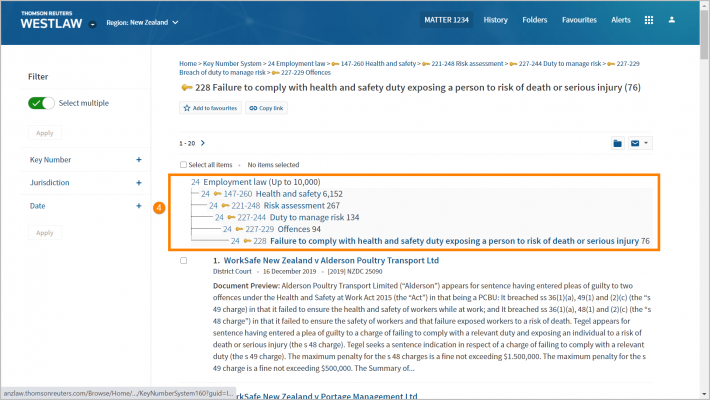Click the MATTER 1234 button
This screenshot has height=400, width=710.
click(x=446, y=20)
